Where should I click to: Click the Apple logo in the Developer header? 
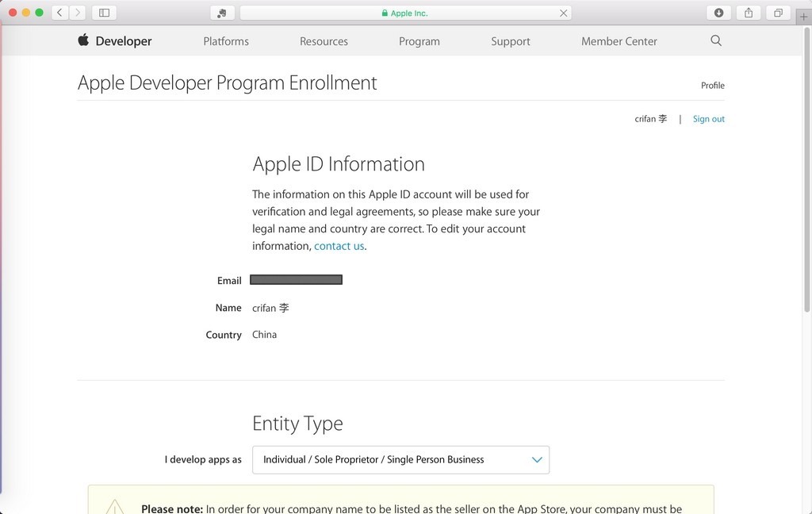[x=83, y=40]
